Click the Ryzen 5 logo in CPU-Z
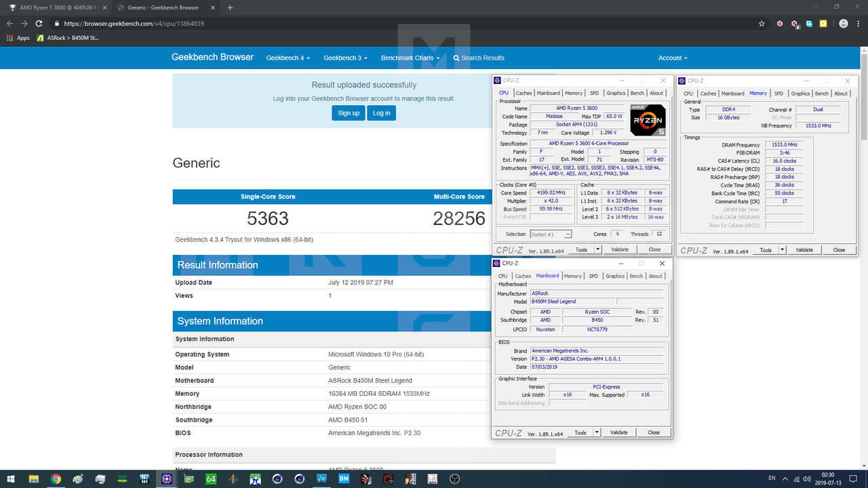Image resolution: width=868 pixels, height=488 pixels. (x=648, y=119)
